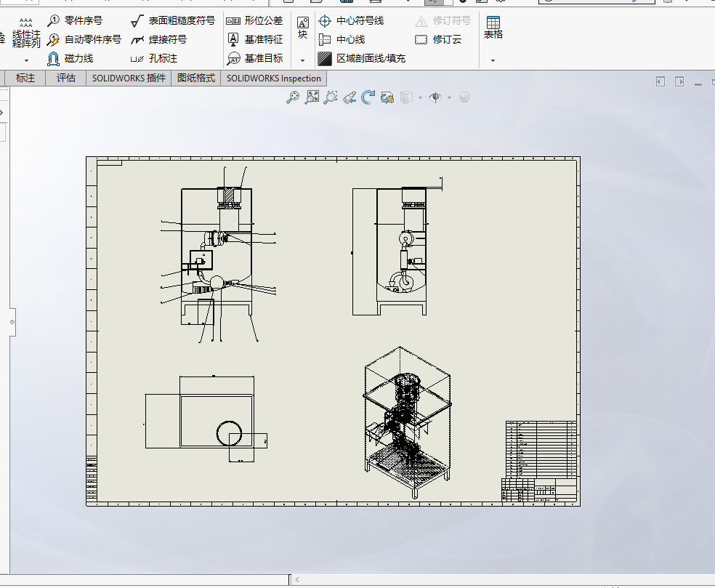This screenshot has height=588, width=715.
Task: Click the horizontal scrollbar left arrow
Action: 297,579
